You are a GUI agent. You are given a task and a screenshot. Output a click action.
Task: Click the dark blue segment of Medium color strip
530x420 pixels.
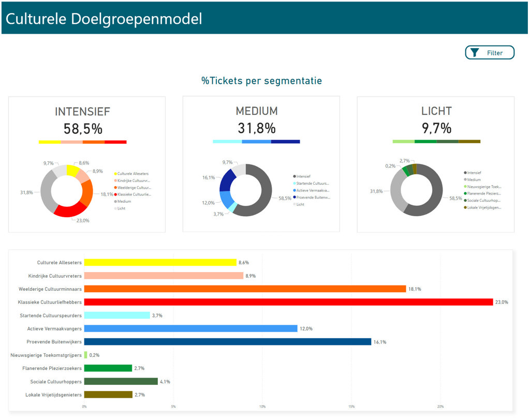(285, 141)
